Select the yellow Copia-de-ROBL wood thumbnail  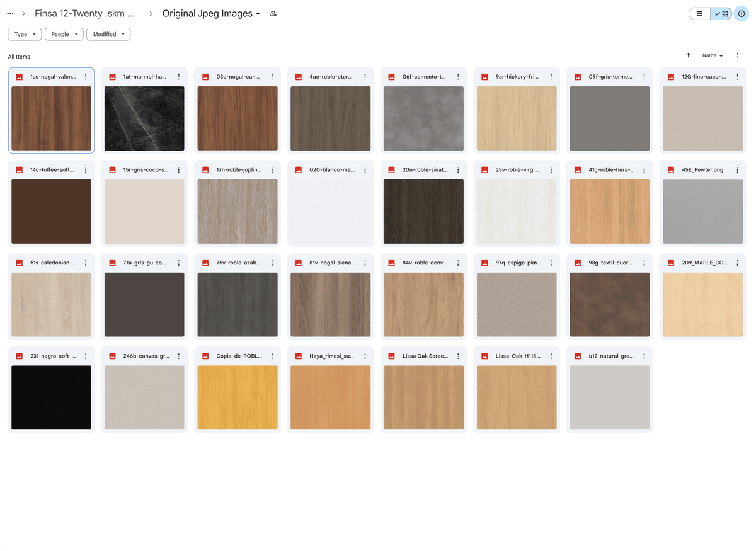point(238,397)
